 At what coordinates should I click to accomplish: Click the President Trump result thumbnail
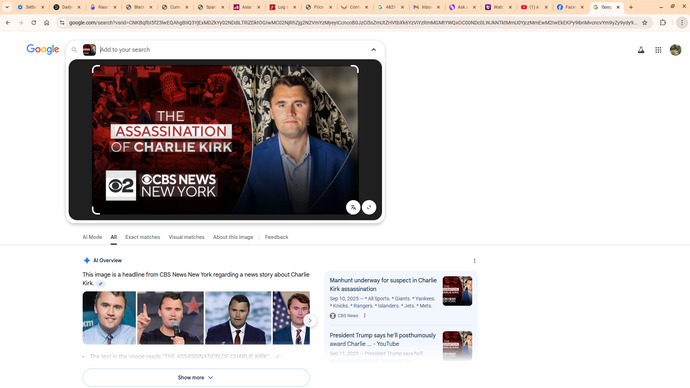point(457,345)
